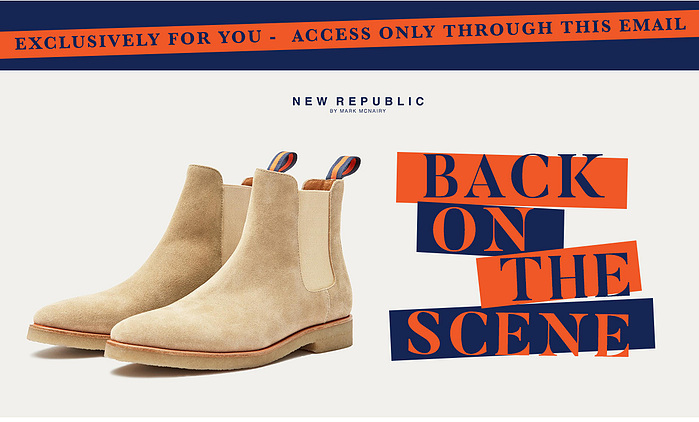
Task: Click the 'THE' orange headline block
Action: (x=559, y=274)
